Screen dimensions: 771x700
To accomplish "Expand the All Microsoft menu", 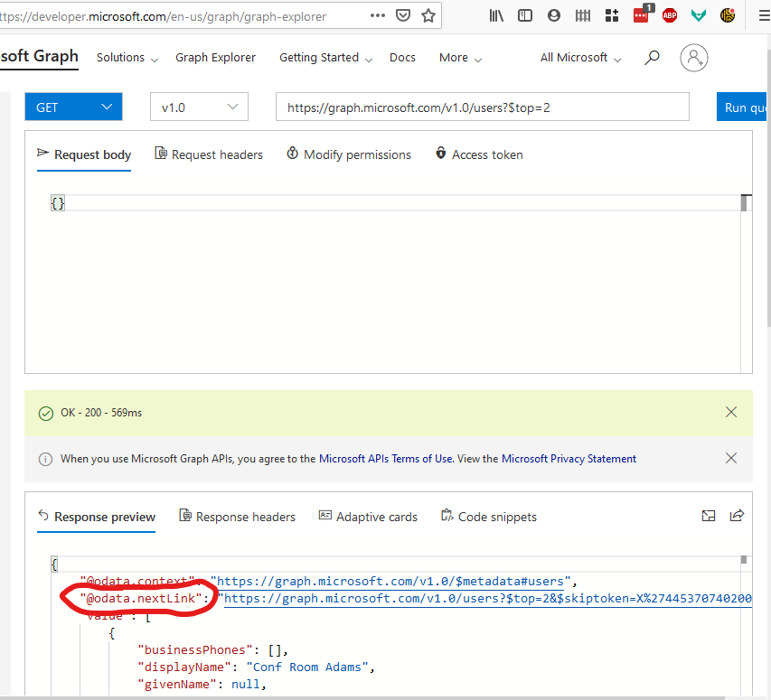I will point(580,58).
